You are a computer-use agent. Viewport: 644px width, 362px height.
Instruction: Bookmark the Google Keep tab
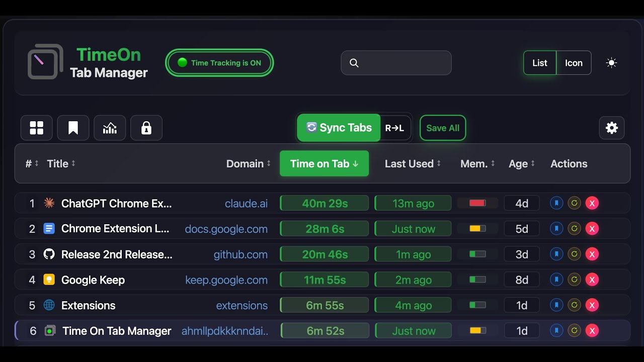(x=556, y=279)
